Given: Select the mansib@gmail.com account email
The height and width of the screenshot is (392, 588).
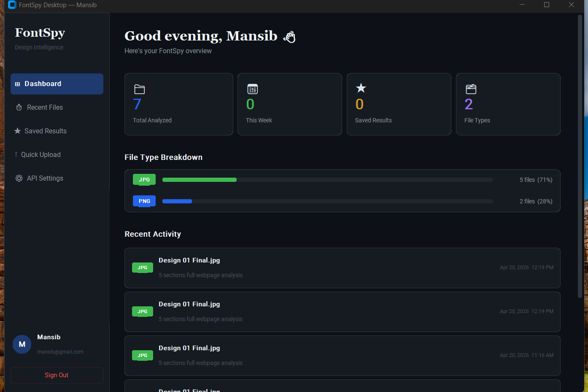Looking at the screenshot, I should (60, 352).
